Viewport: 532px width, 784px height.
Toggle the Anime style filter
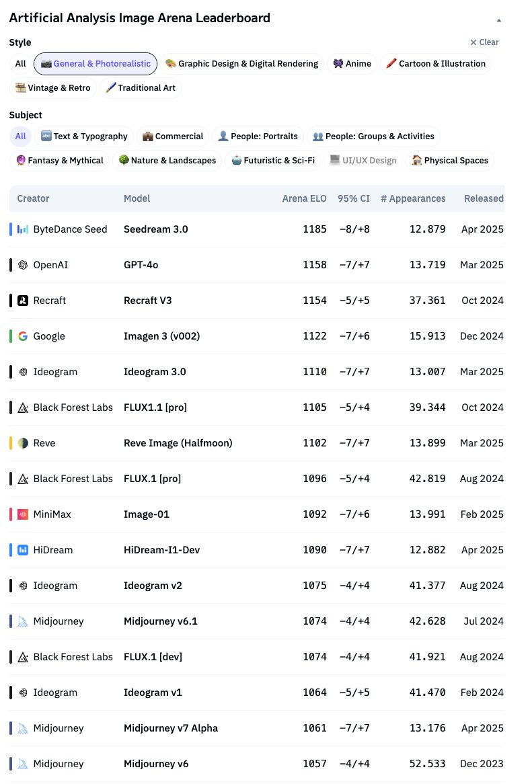point(352,63)
